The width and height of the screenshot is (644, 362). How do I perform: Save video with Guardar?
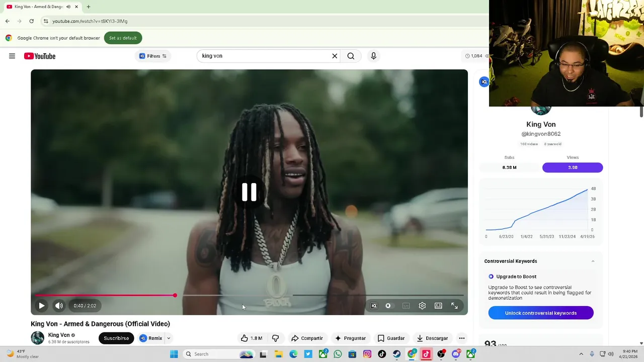coord(391,338)
